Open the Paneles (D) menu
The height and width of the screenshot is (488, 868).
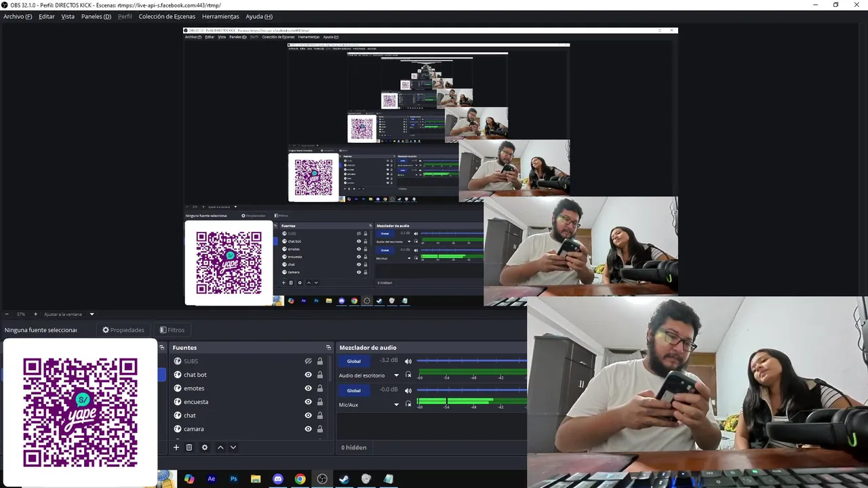click(x=96, y=16)
